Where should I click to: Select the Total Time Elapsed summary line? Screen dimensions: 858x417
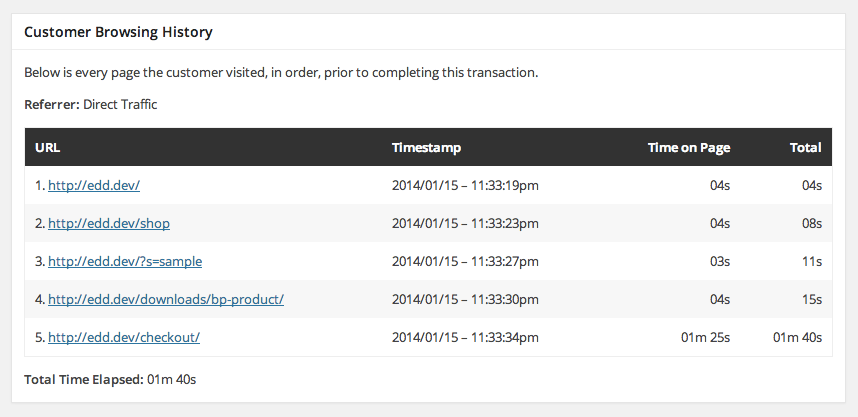110,380
